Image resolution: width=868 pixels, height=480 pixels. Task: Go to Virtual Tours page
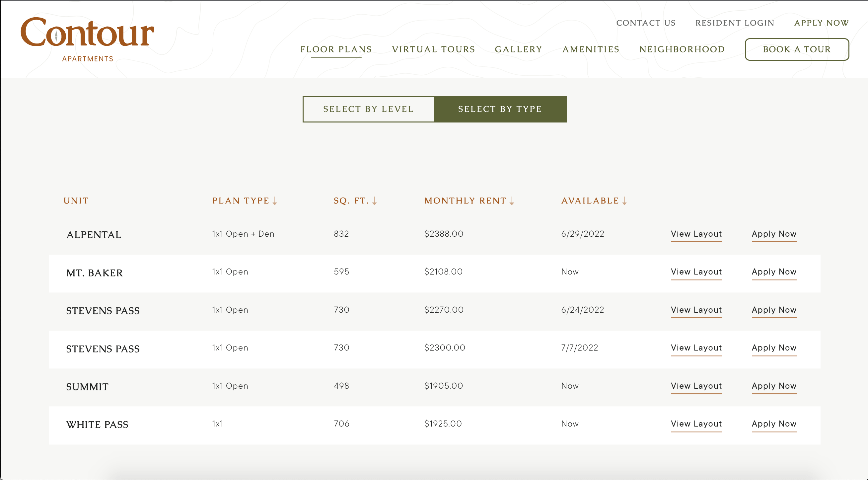click(433, 49)
